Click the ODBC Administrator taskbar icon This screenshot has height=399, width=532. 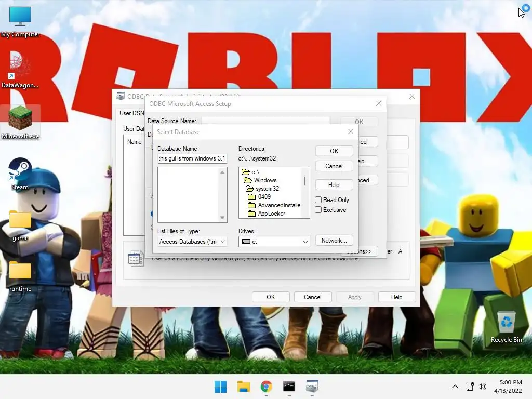[312, 387]
